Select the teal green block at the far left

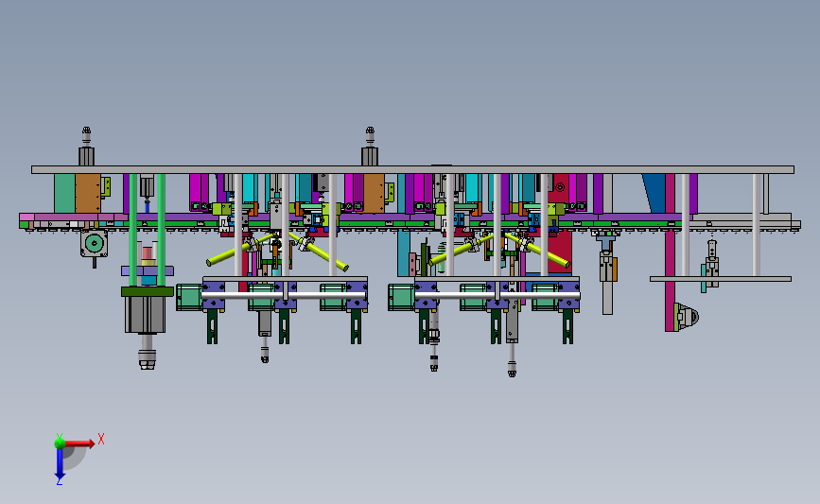pyautogui.click(x=65, y=194)
